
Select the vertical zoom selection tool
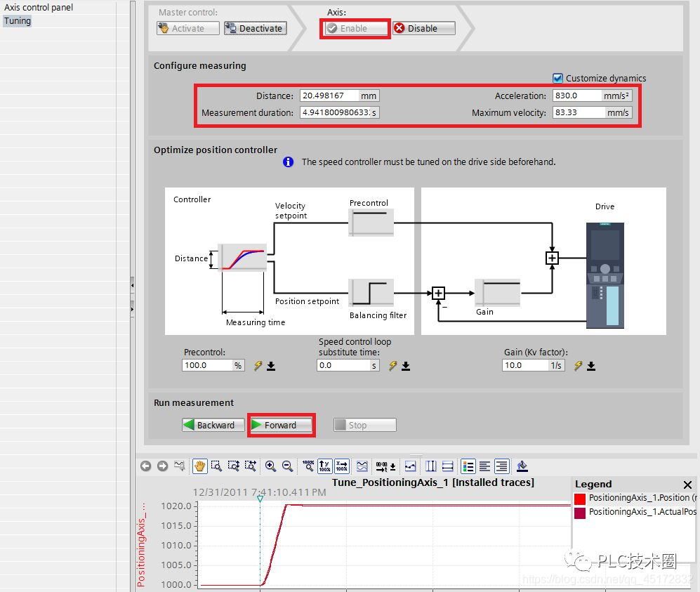(x=234, y=466)
